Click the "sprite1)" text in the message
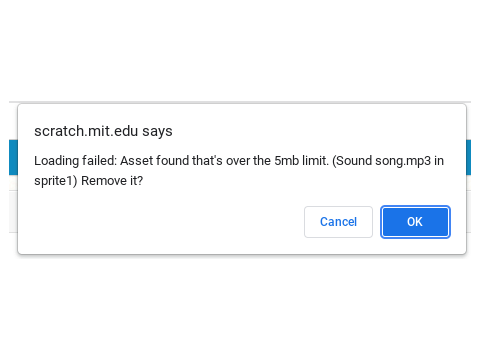Image resolution: width=480 pixels, height=360 pixels. click(56, 181)
